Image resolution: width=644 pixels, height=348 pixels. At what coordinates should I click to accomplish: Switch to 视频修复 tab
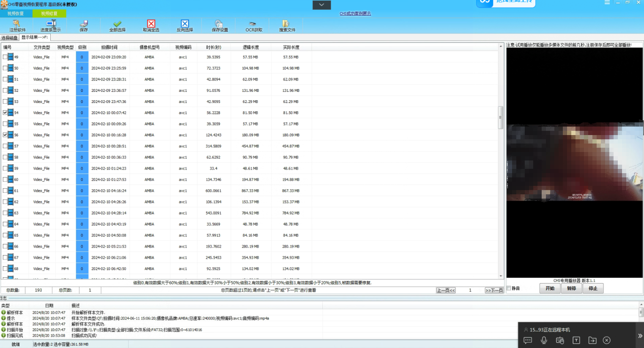[49, 14]
